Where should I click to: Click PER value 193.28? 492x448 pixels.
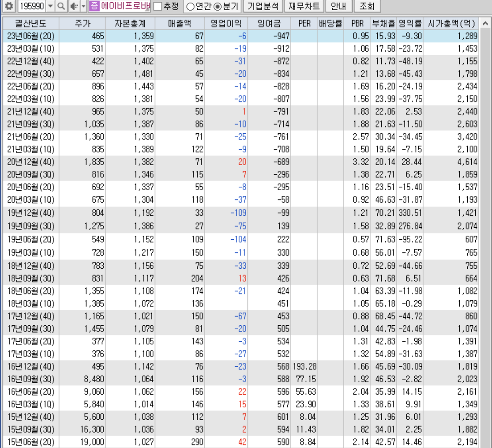tap(304, 366)
